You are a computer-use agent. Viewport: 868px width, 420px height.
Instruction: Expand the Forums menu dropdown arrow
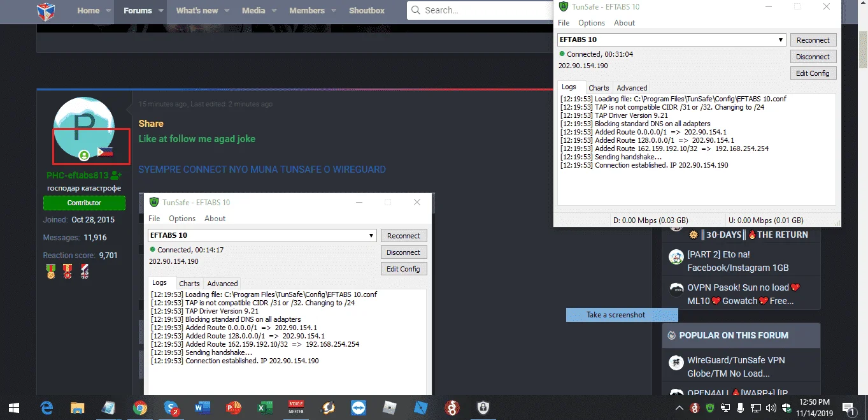[x=160, y=11]
